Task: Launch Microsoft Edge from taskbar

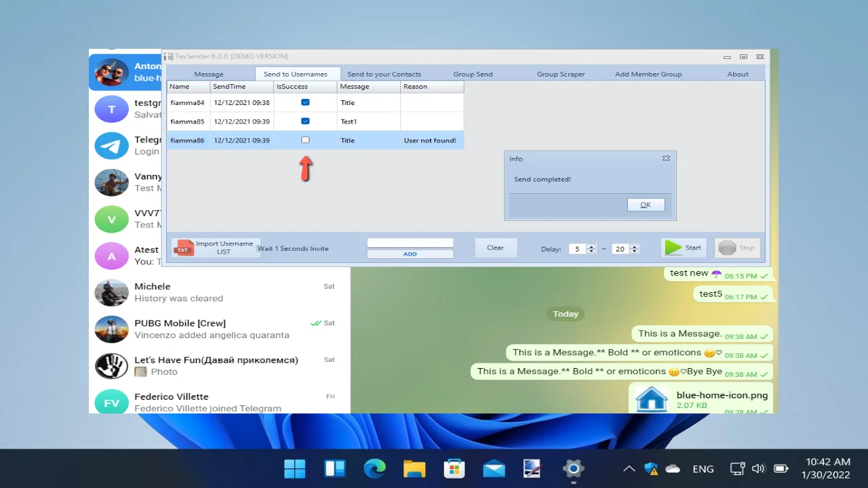Action: point(374,468)
